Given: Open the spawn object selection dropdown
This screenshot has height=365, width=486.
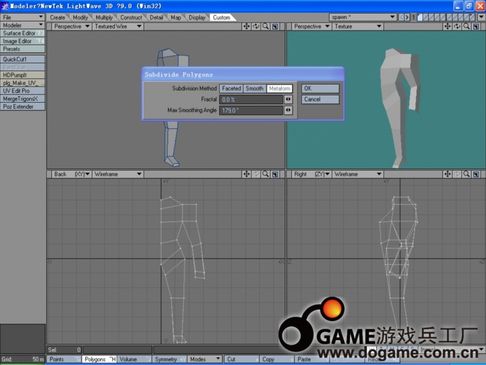Looking at the screenshot, I should (x=363, y=17).
